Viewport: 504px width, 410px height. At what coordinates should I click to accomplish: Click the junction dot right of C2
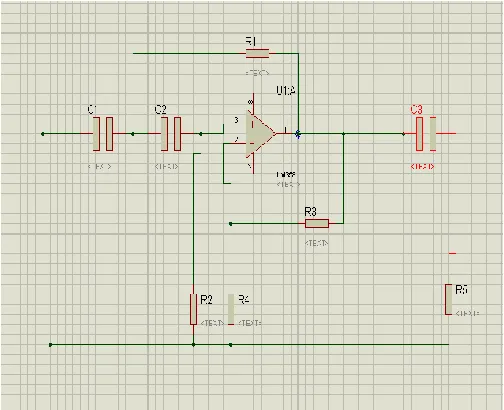(200, 134)
